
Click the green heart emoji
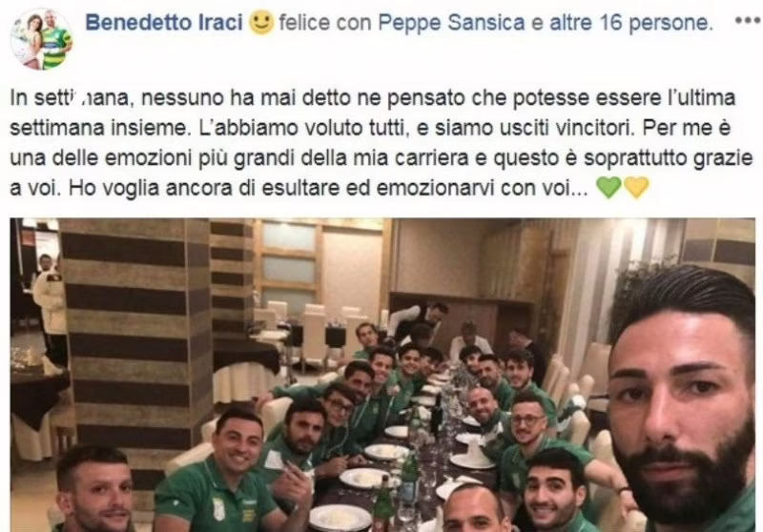(x=608, y=188)
